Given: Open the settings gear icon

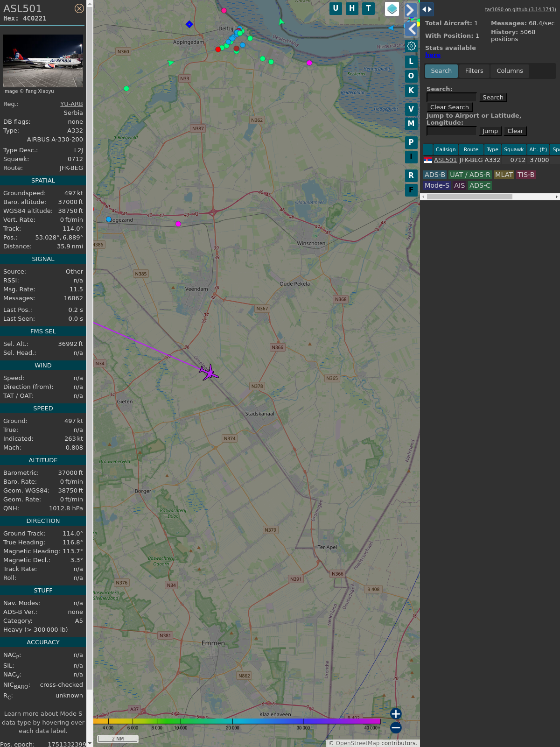Looking at the screenshot, I should point(411,46).
